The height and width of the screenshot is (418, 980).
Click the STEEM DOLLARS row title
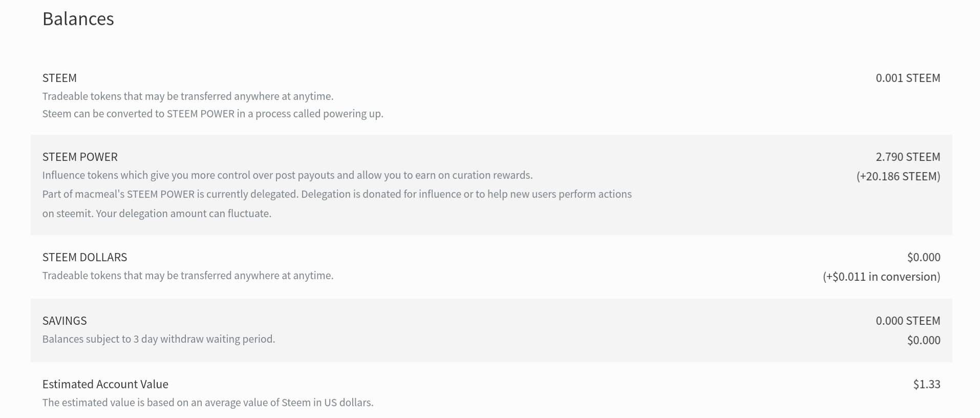pyautogui.click(x=84, y=258)
